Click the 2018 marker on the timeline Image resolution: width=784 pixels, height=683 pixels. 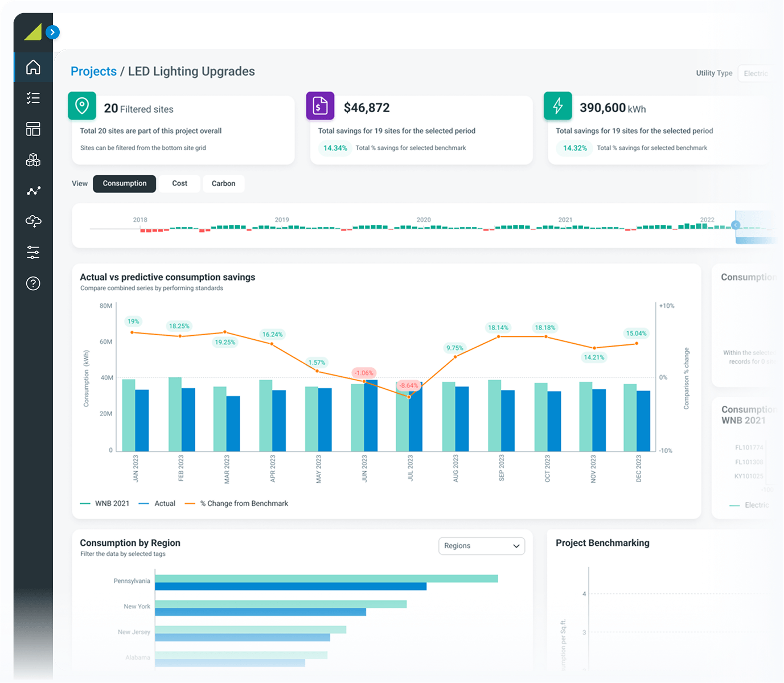[140, 220]
